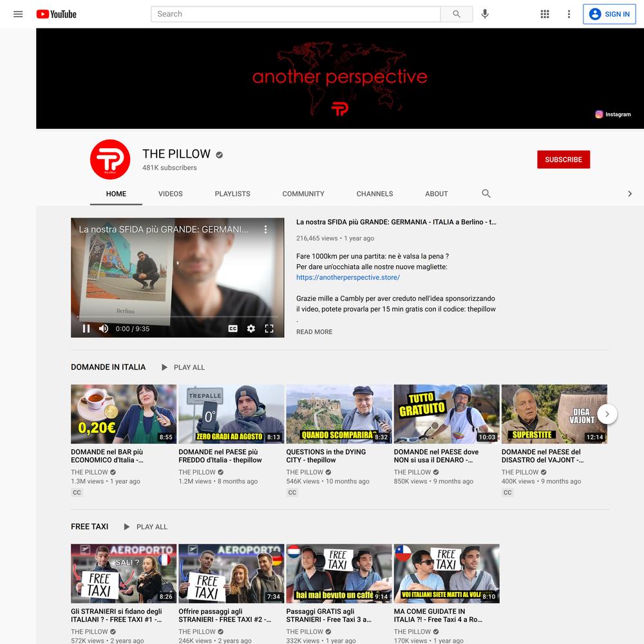The height and width of the screenshot is (644, 644).
Task: Click the CC badge under the Vajont video
Action: (x=507, y=493)
